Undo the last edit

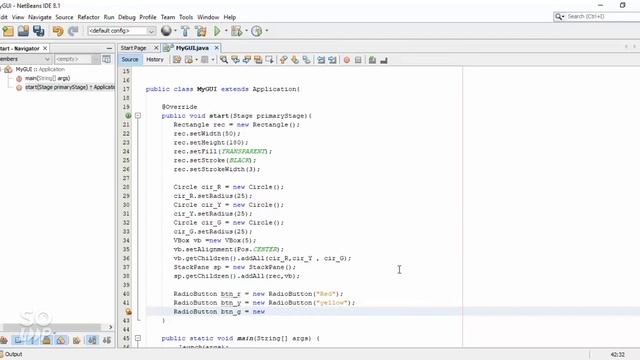[x=58, y=31]
